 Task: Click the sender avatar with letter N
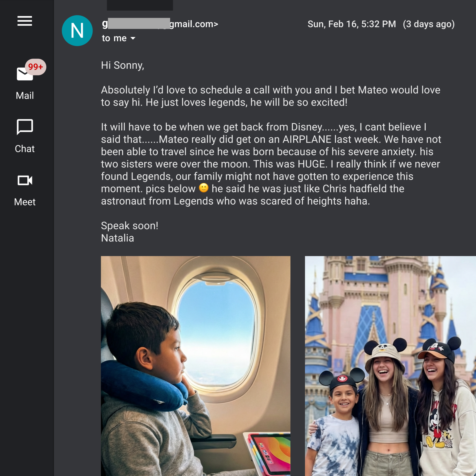click(77, 31)
